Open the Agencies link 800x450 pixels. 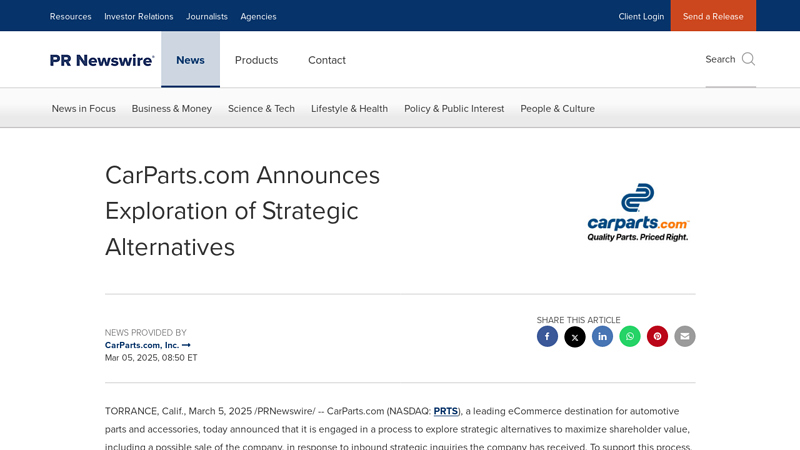click(258, 16)
